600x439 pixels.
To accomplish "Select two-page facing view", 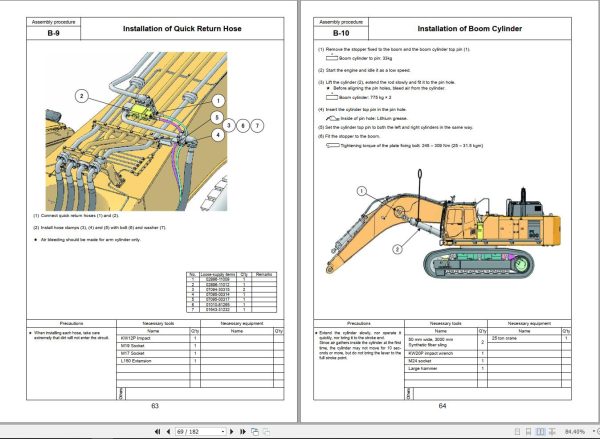I will 540,431.
